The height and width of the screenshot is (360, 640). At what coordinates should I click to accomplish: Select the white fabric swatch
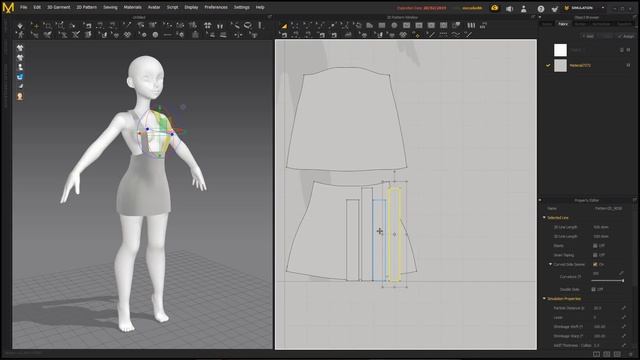click(x=560, y=50)
